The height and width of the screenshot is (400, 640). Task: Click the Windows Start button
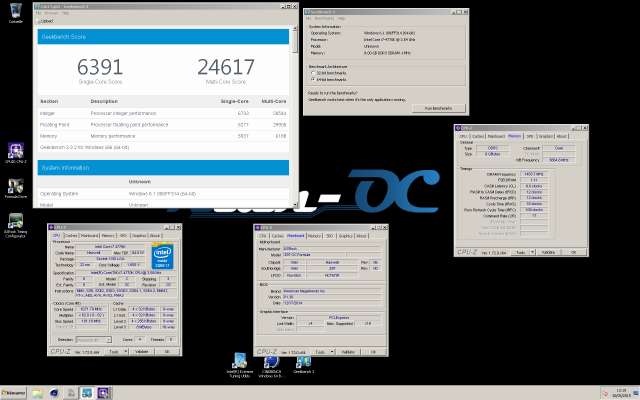coord(13,393)
